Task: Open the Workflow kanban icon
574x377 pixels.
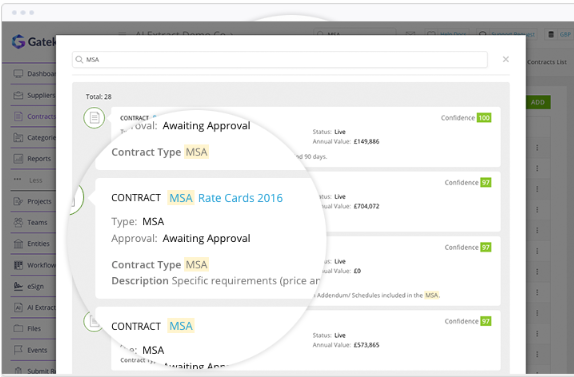Action: pos(18,265)
